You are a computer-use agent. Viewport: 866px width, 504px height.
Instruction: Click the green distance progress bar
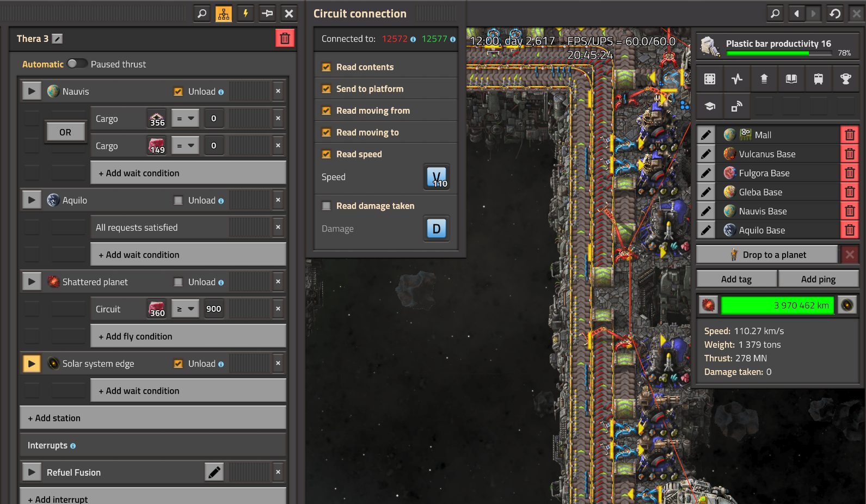click(777, 305)
